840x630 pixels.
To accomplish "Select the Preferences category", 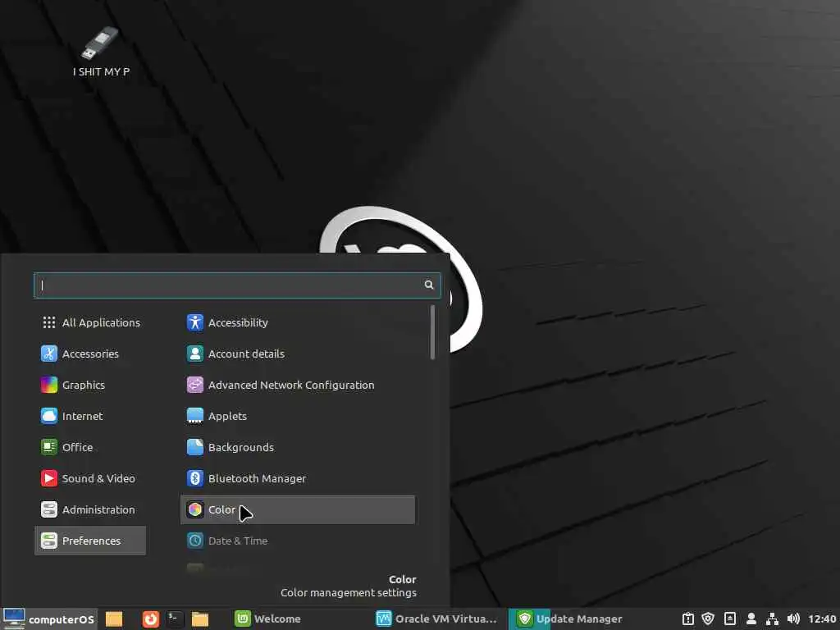I will pyautogui.click(x=90, y=541).
